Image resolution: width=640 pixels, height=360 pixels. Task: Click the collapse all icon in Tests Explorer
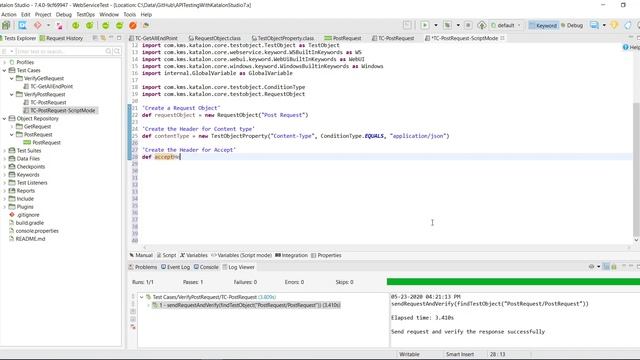pos(95,38)
